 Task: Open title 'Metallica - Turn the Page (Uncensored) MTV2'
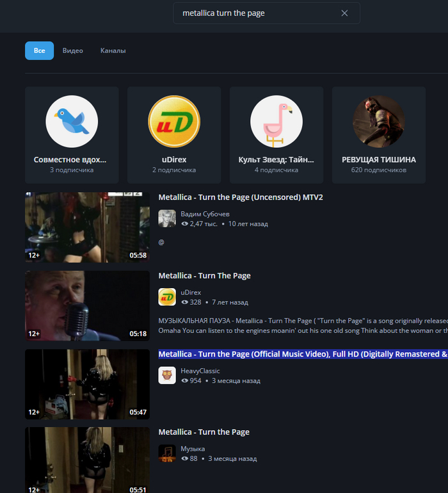241,197
